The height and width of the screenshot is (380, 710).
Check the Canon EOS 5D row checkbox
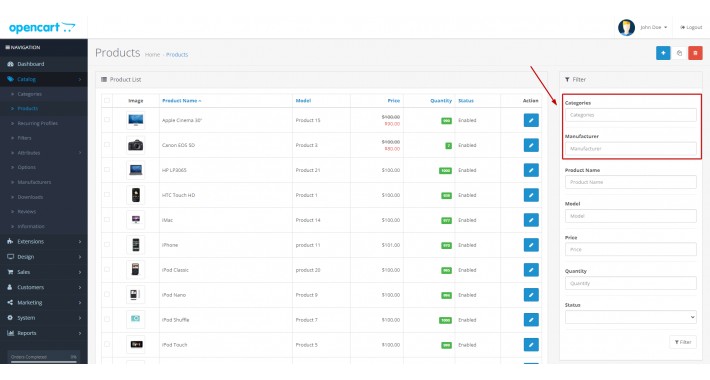coord(107,145)
